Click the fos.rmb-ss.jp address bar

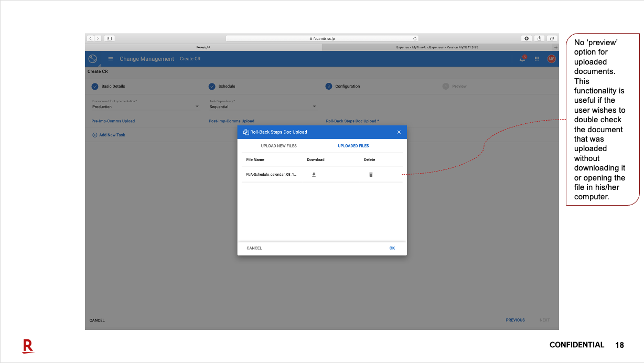coord(322,38)
